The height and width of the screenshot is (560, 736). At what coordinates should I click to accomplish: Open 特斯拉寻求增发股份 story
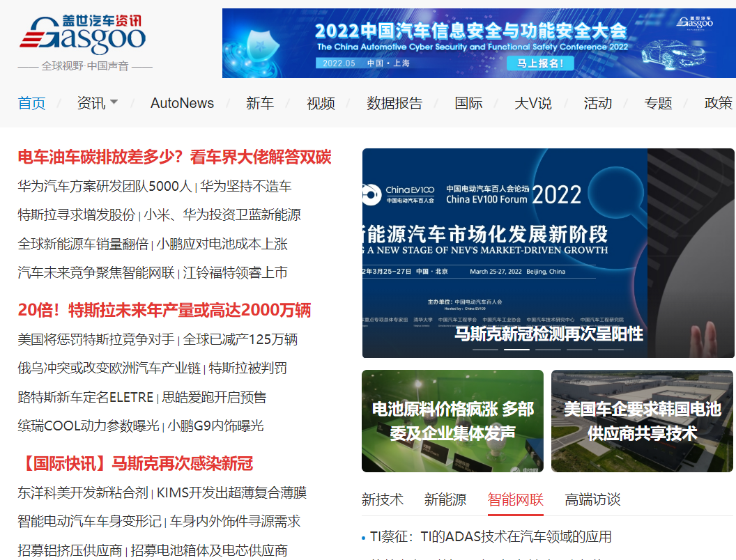coord(77,215)
